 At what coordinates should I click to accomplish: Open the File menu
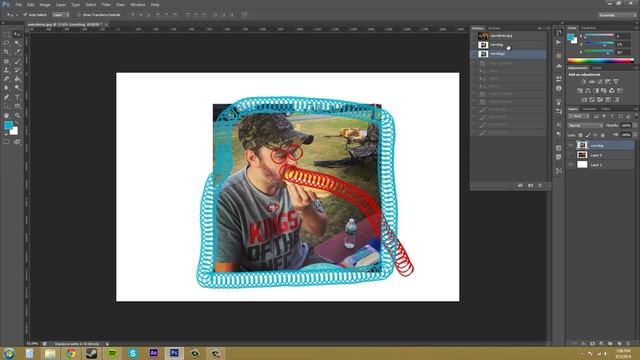tap(18, 4)
